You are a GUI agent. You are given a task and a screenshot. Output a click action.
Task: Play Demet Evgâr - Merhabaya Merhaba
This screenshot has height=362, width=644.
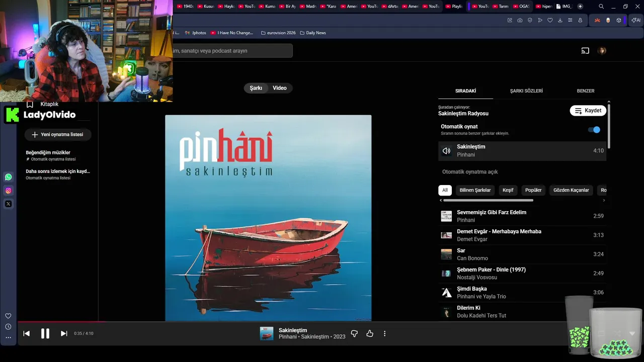click(522, 235)
